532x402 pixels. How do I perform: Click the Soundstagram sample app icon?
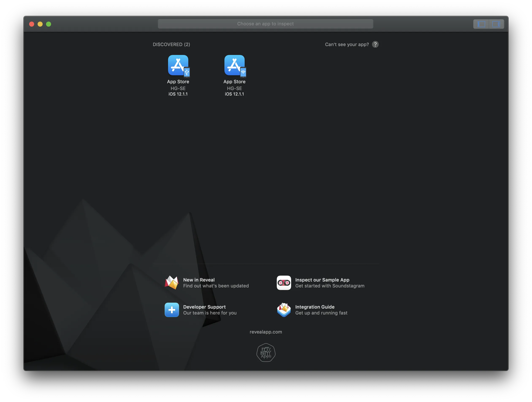tap(284, 283)
